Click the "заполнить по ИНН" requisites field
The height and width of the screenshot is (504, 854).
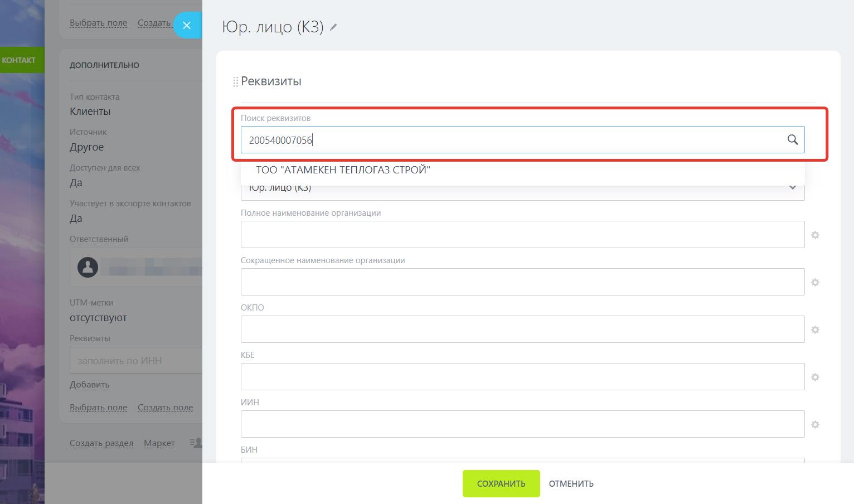tap(135, 360)
